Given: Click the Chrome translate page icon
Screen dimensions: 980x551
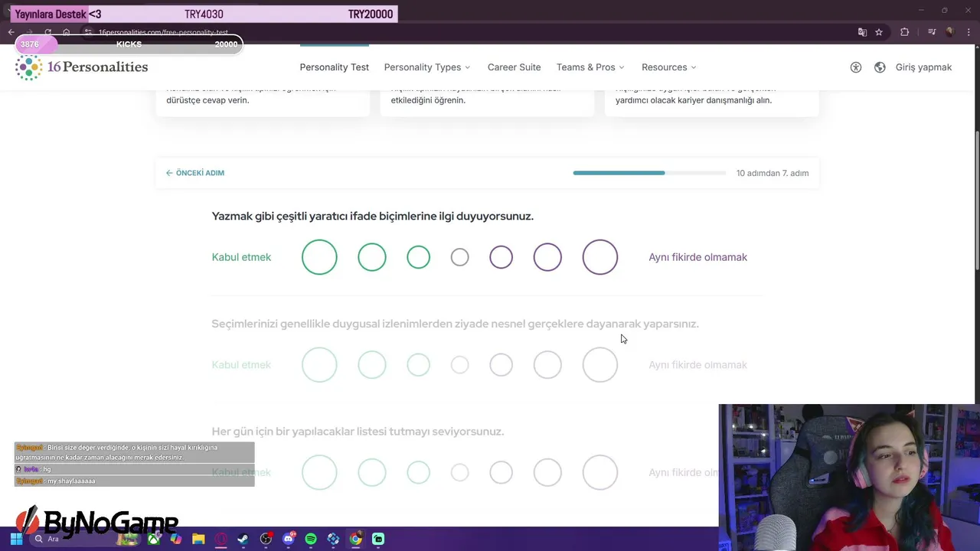Looking at the screenshot, I should [862, 32].
